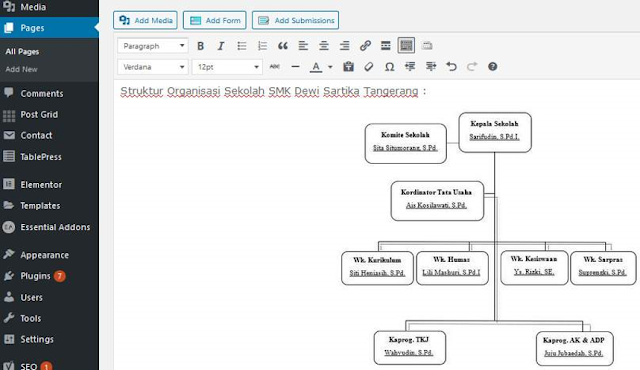Redo the last edit

click(x=472, y=66)
